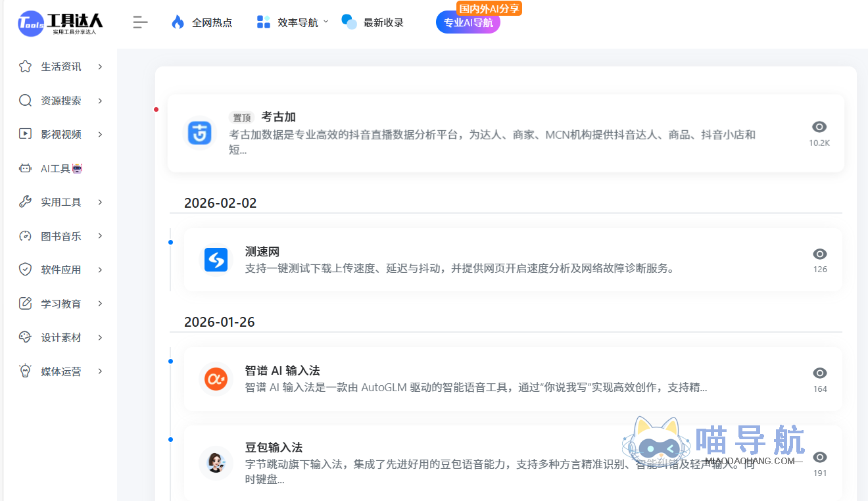Image resolution: width=868 pixels, height=501 pixels.
Task: Click the hamburger menu icon
Action: (140, 22)
